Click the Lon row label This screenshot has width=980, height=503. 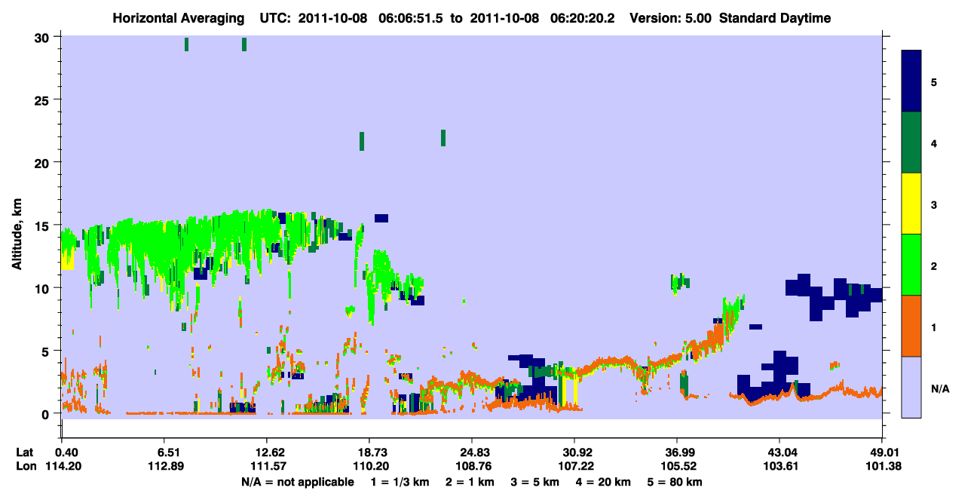coord(25,466)
